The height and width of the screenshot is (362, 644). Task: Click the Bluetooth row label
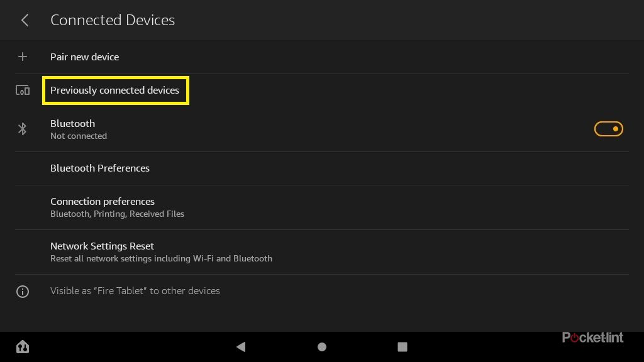tap(72, 124)
